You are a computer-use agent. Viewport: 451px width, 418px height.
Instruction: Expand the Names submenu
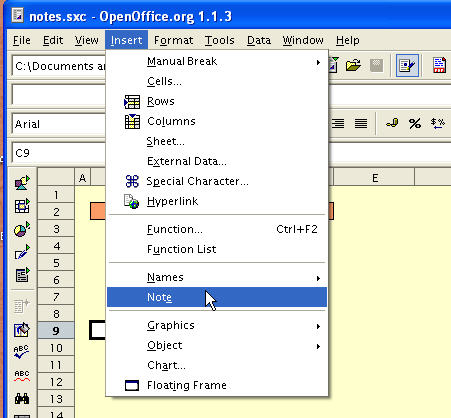pos(318,278)
